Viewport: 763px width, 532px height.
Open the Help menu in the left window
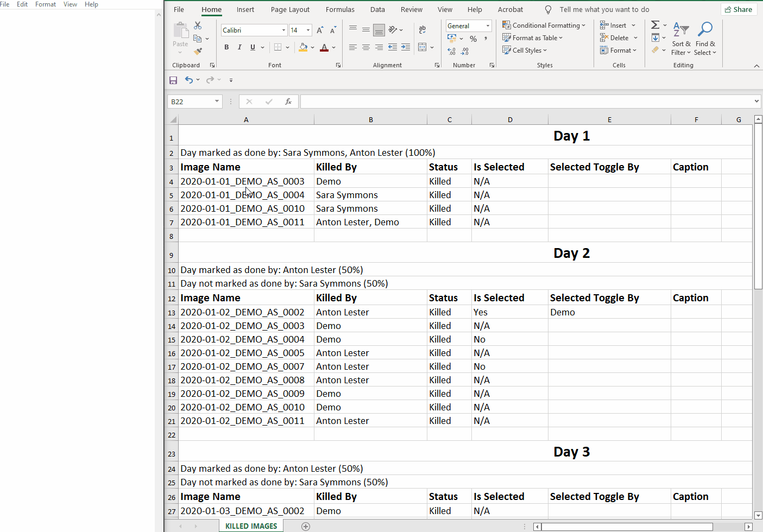click(x=91, y=4)
